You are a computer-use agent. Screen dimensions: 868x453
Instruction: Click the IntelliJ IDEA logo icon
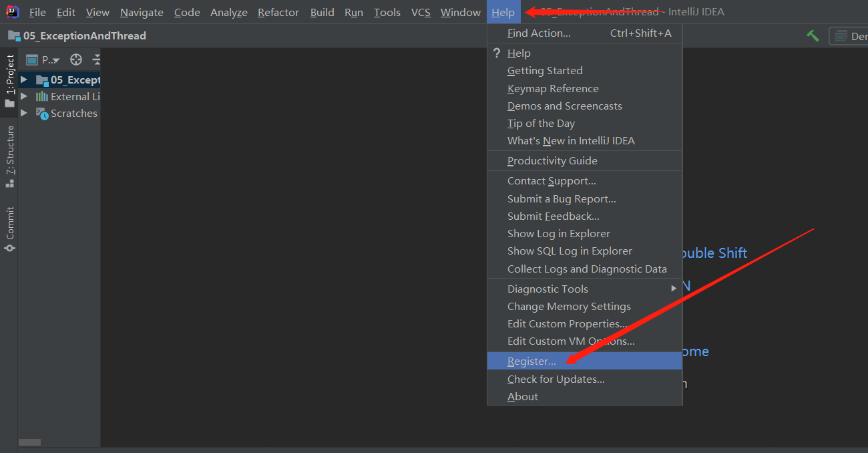[12, 11]
